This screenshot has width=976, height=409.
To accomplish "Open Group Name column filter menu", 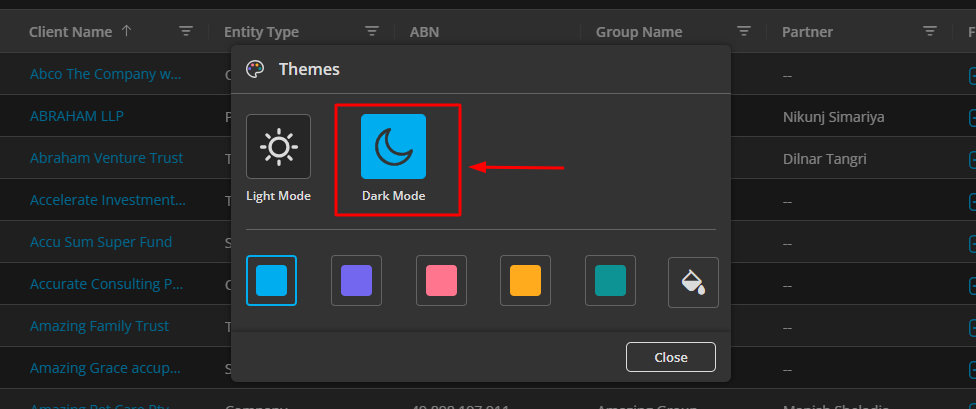I will click(744, 32).
